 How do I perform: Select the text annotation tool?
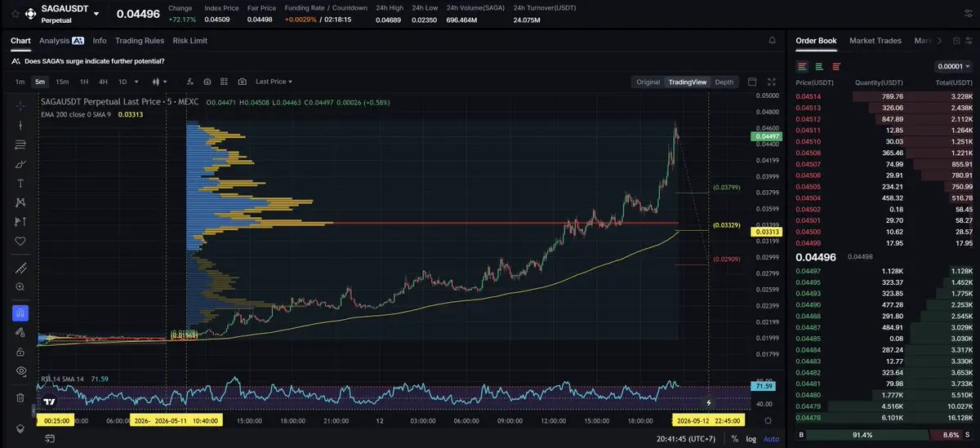(20, 183)
